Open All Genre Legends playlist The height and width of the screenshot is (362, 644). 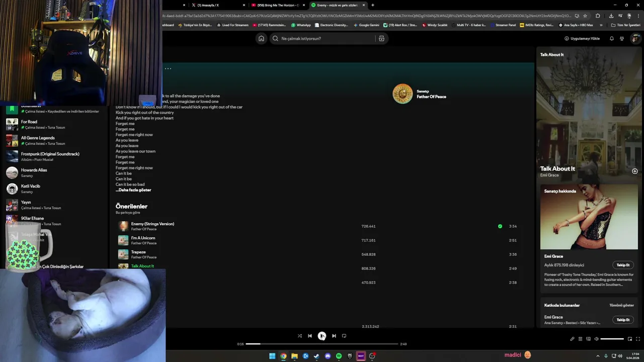tap(54, 140)
